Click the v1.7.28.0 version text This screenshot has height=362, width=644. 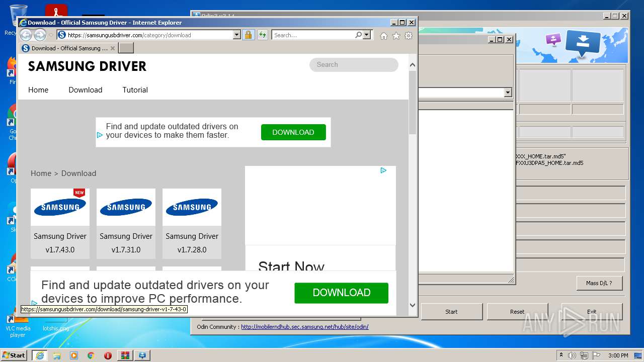click(x=192, y=250)
